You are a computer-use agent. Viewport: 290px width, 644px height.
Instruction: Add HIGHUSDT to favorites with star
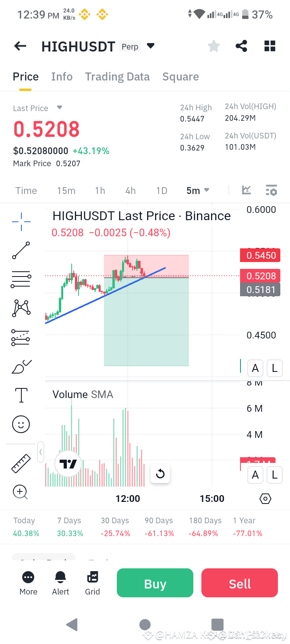point(214,46)
